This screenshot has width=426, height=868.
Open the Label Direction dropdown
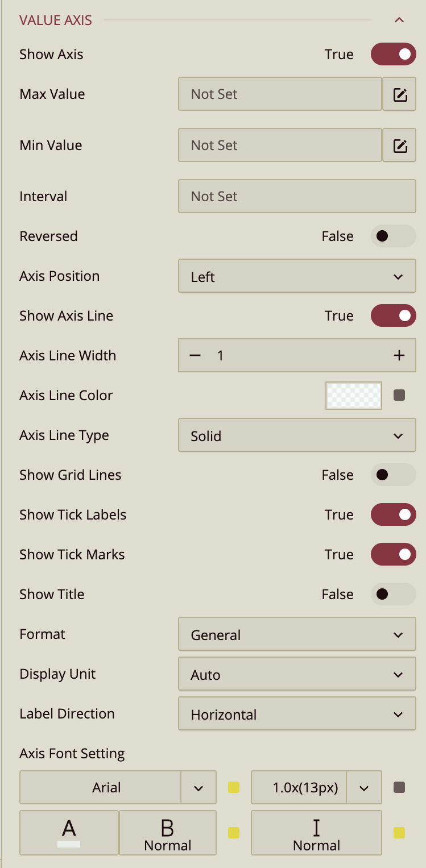297,715
